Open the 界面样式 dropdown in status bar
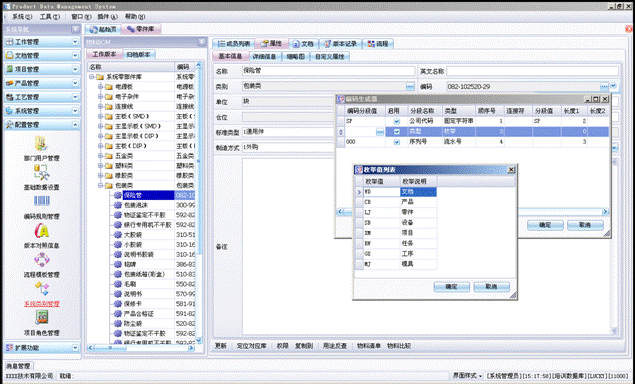The image size is (635, 384). (x=467, y=376)
